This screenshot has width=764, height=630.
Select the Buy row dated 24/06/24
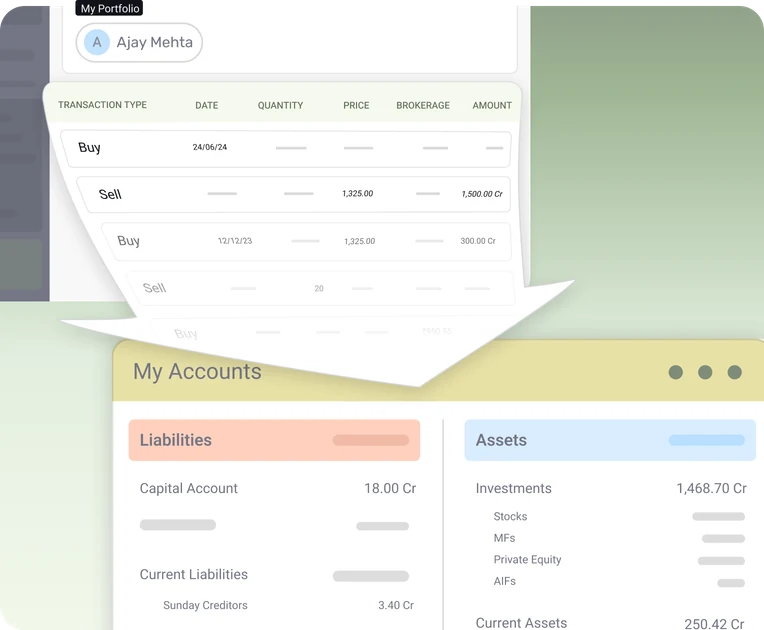point(287,149)
